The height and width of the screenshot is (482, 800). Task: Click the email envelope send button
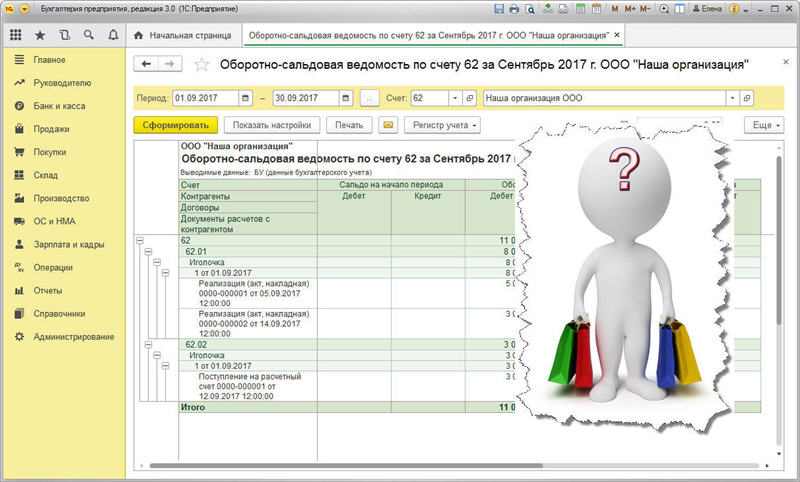click(388, 125)
